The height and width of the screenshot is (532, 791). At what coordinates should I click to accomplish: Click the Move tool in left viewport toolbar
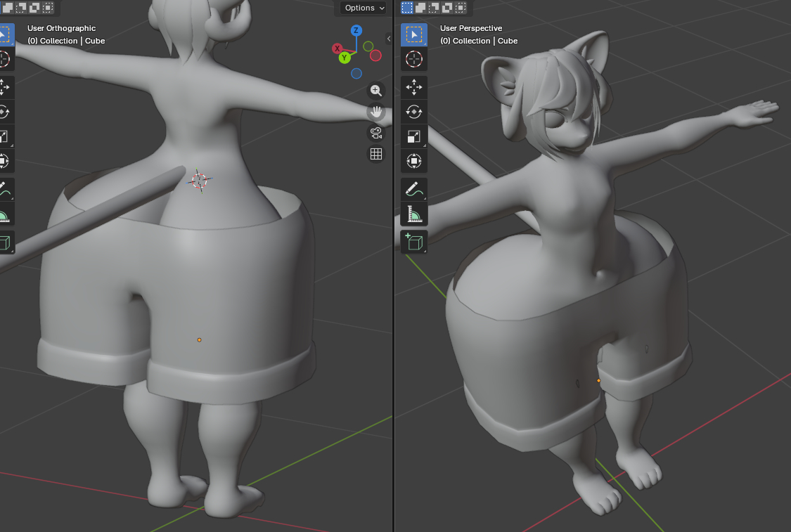click(4, 86)
